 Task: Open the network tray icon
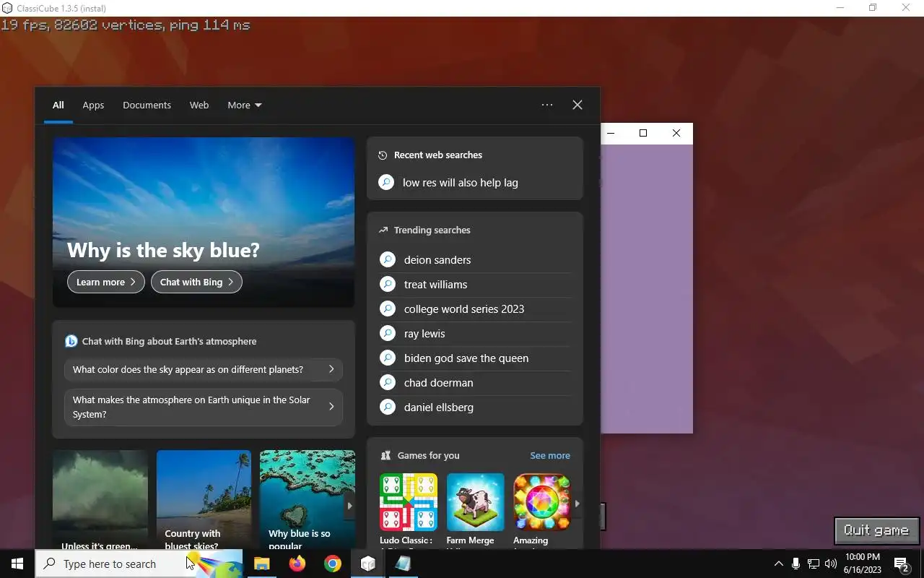pos(813,564)
